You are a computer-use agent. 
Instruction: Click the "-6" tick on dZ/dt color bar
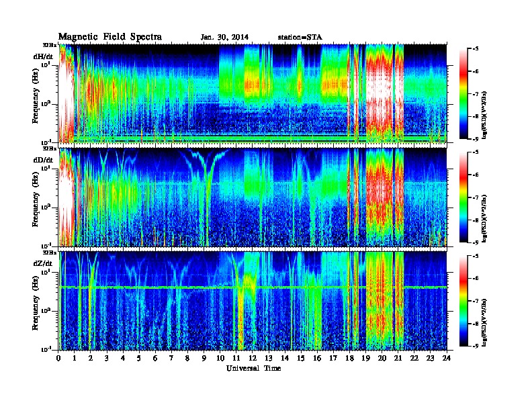(x=476, y=278)
